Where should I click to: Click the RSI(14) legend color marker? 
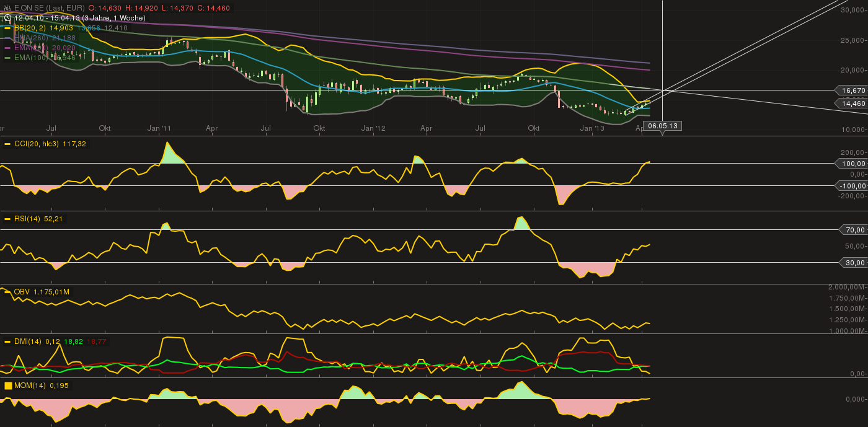point(7,219)
